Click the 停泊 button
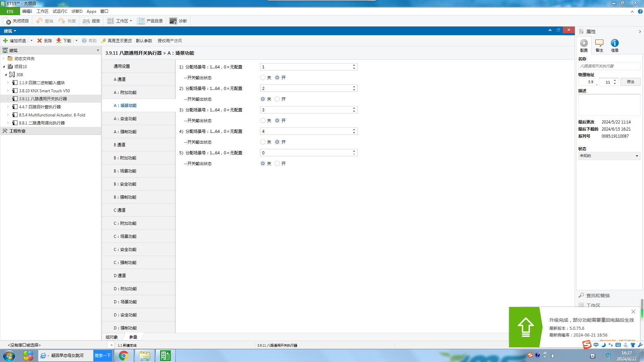The image size is (644, 362). [630, 82]
